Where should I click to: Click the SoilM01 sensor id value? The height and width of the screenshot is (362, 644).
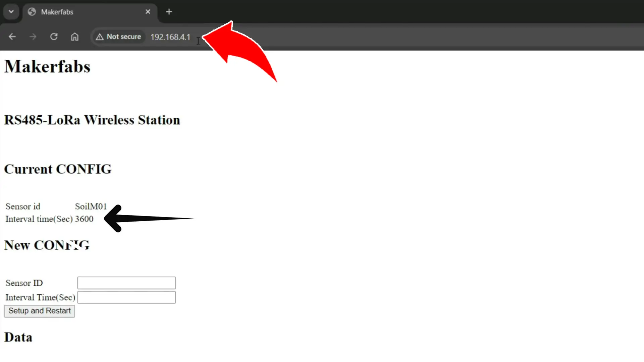[x=91, y=206]
